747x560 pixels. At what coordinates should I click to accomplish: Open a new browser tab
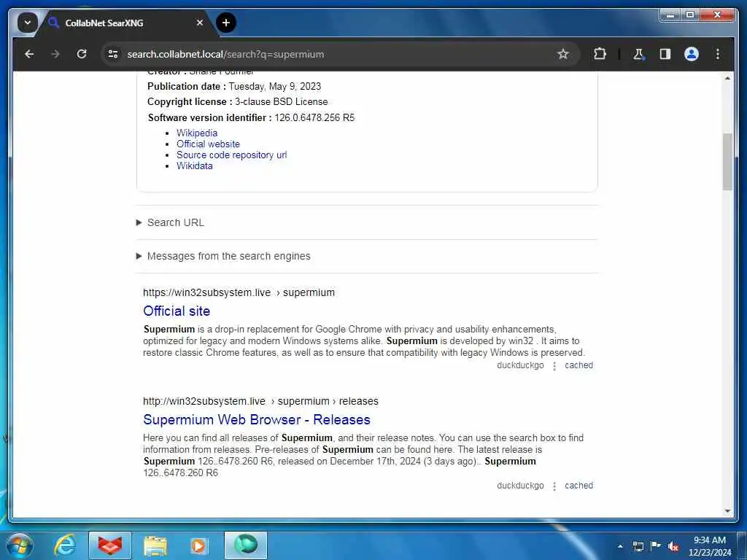pos(226,23)
